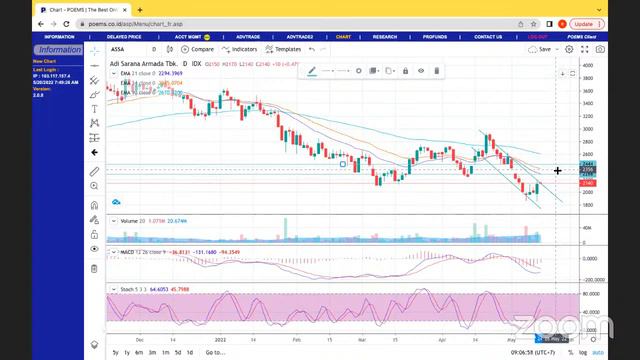Open the DELAYED PRICE menu
This screenshot has width=640, height=360.
(x=124, y=37)
